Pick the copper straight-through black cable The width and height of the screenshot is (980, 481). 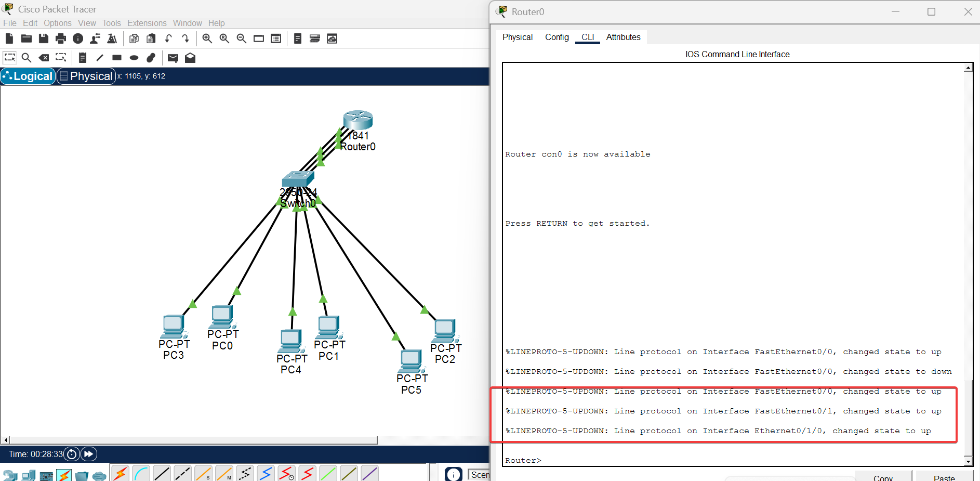162,473
